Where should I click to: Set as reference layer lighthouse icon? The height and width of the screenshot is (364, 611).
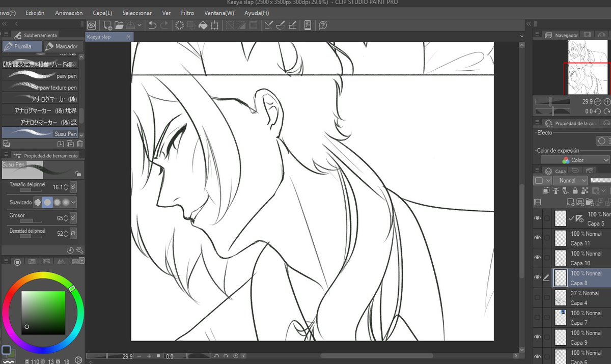pyautogui.click(x=556, y=191)
